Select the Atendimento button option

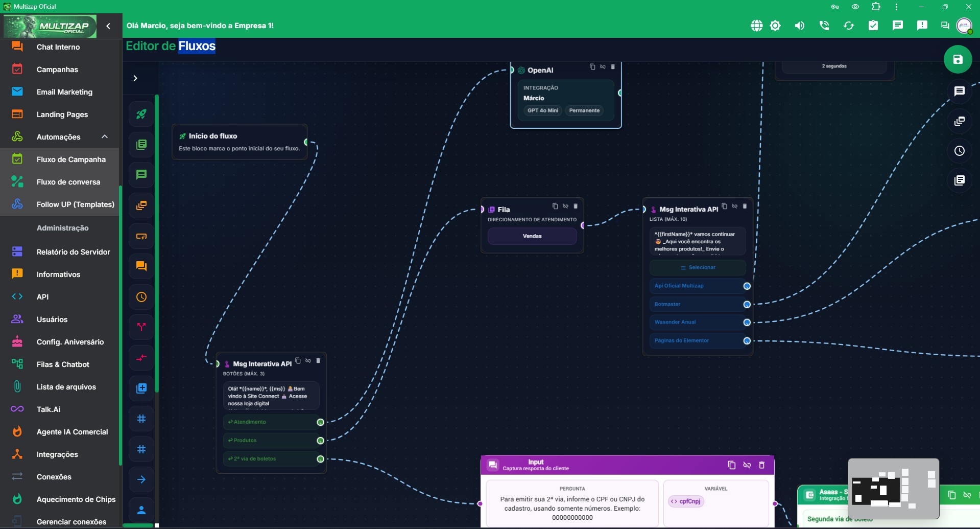pos(270,422)
